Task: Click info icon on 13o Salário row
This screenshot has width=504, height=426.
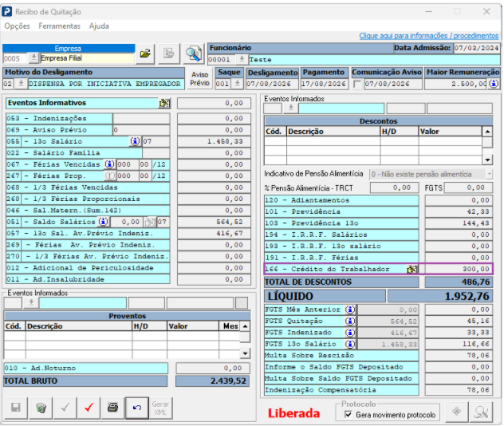Action: pyautogui.click(x=135, y=141)
